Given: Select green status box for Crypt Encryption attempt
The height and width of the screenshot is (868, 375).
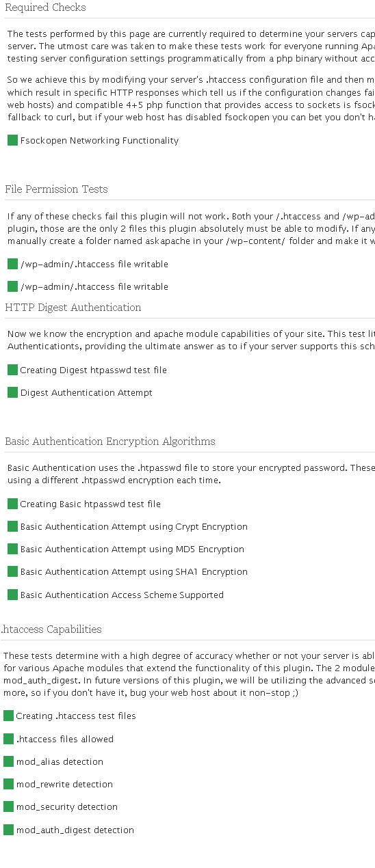Looking at the screenshot, I should tap(12, 526).
